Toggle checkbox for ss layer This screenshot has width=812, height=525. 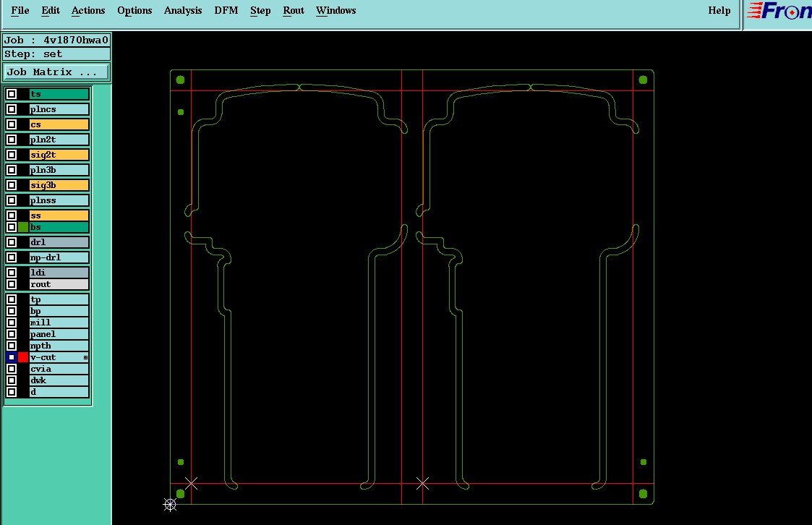(x=12, y=215)
